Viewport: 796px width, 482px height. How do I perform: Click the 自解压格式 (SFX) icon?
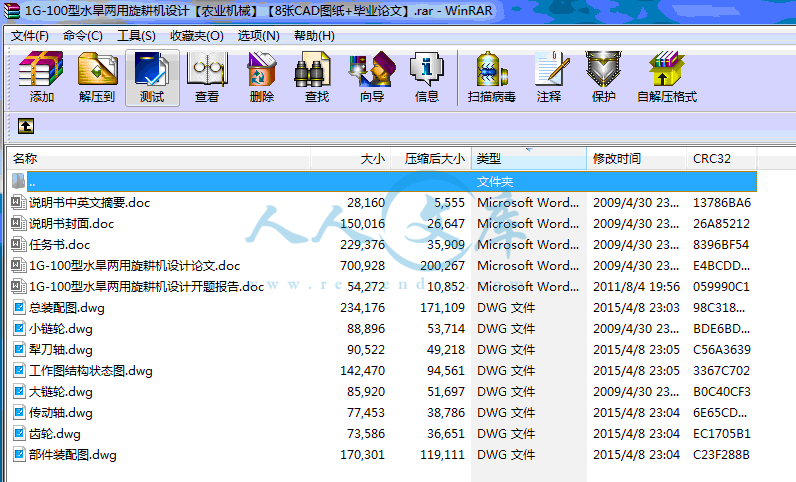[667, 77]
